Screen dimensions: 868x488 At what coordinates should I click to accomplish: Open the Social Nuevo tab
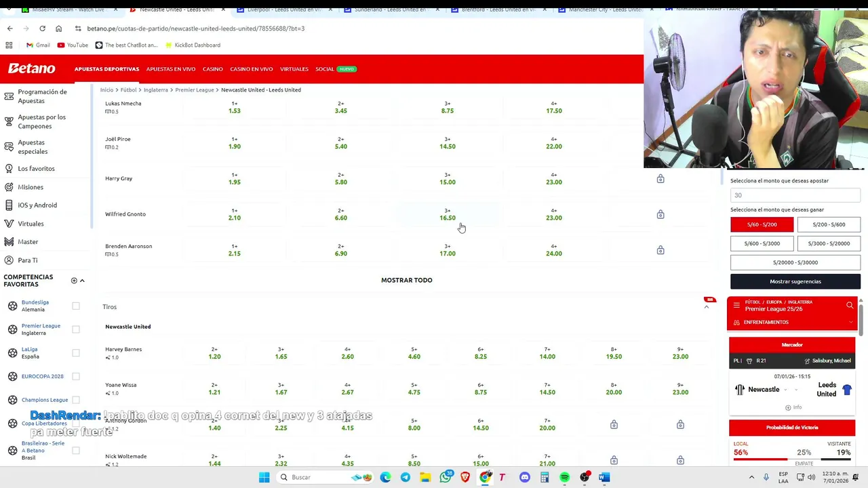[336, 69]
